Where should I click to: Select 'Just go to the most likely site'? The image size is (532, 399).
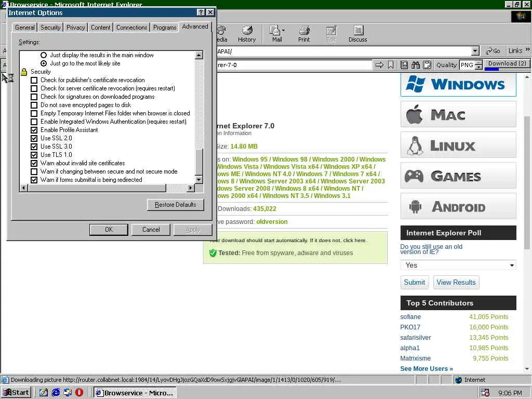[x=44, y=63]
